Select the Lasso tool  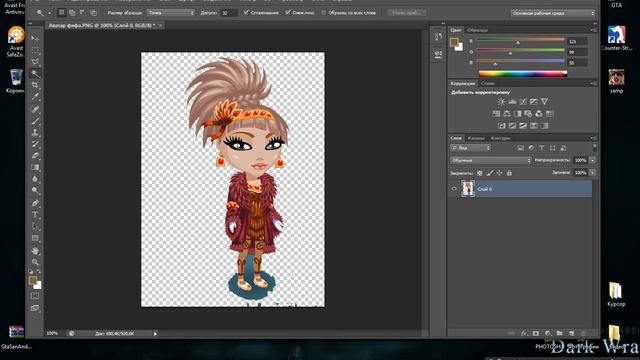coord(36,62)
